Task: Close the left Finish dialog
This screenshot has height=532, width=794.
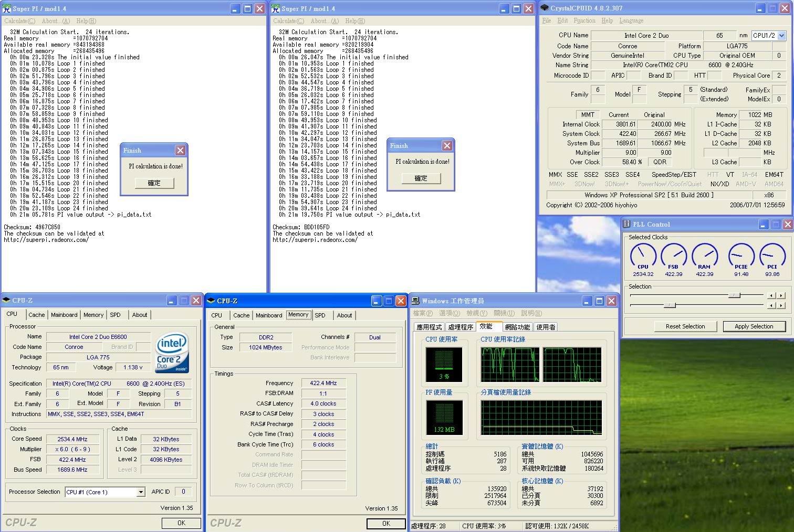Action: pyautogui.click(x=180, y=150)
